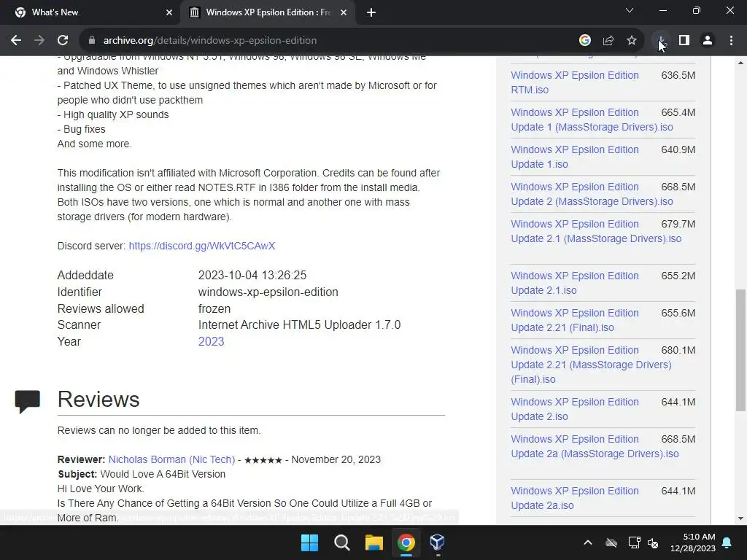Download Epsilon Edition Update 1.iso
The height and width of the screenshot is (560, 747).
(x=575, y=157)
